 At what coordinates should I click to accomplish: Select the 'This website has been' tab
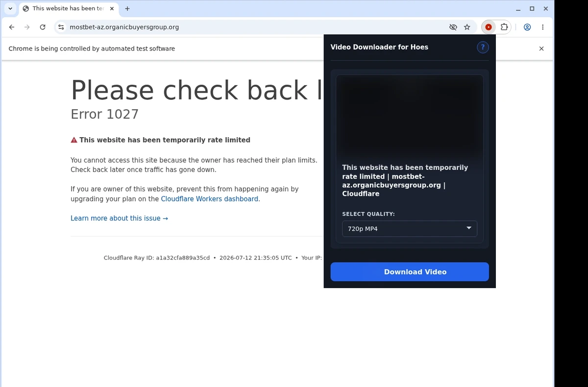tap(68, 8)
